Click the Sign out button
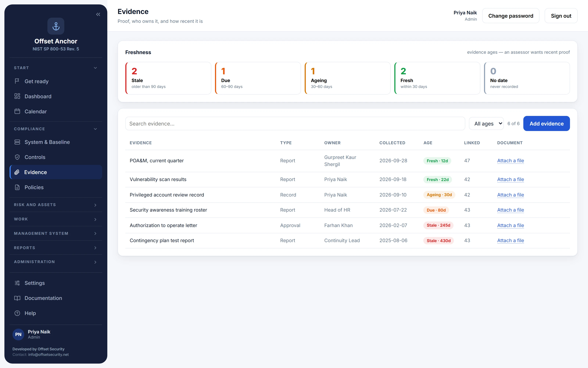The image size is (588, 368). pyautogui.click(x=561, y=16)
